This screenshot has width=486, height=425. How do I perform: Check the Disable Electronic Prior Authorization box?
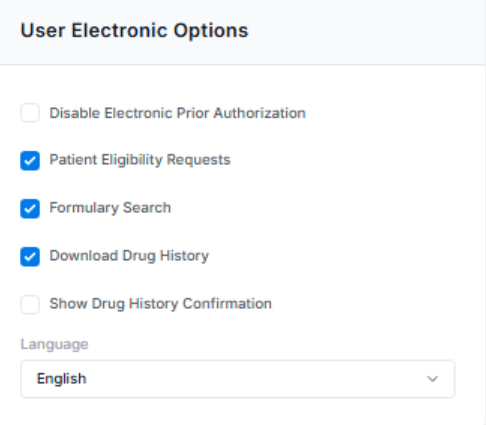30,113
